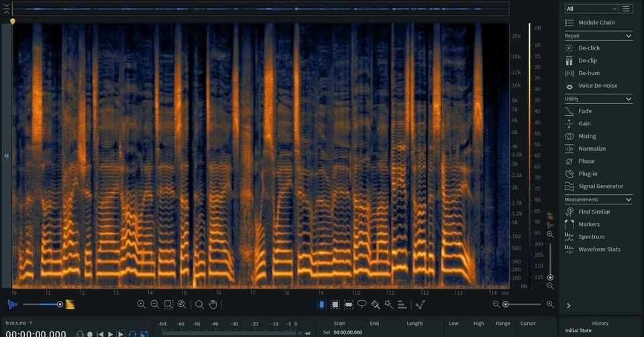
Task: Open the module list hamburger menu
Action: (x=626, y=9)
